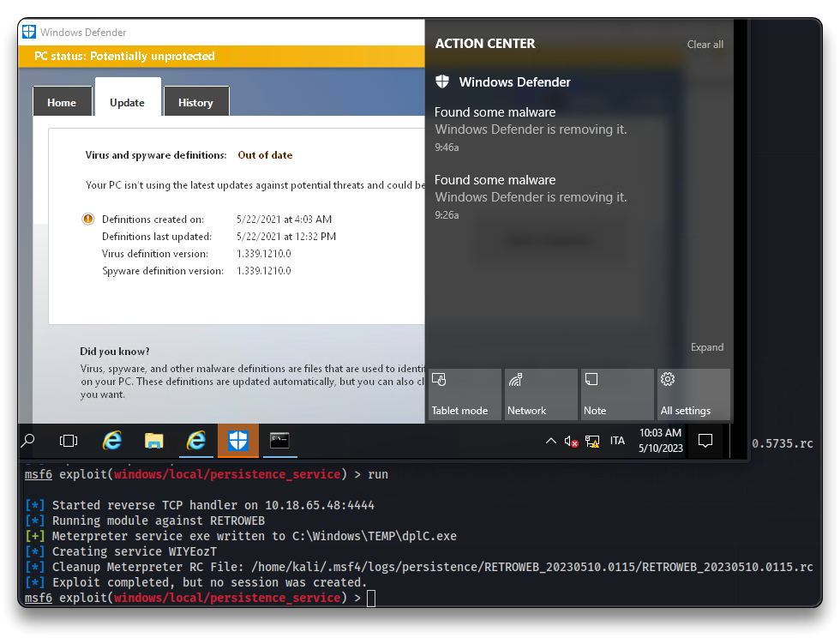Open File Explorer from the taskbar

(x=153, y=441)
